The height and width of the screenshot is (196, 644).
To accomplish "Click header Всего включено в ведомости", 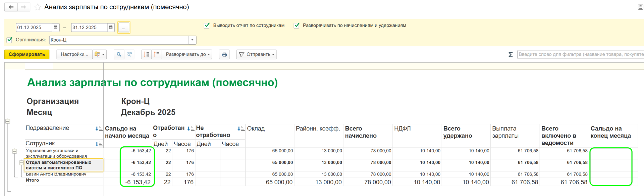I will pyautogui.click(x=559, y=136).
